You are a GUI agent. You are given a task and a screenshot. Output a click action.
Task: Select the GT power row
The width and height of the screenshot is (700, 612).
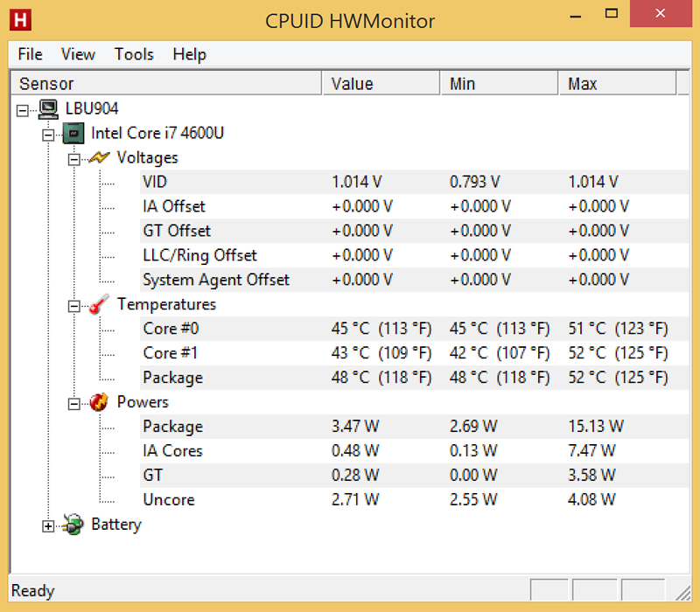click(414, 476)
